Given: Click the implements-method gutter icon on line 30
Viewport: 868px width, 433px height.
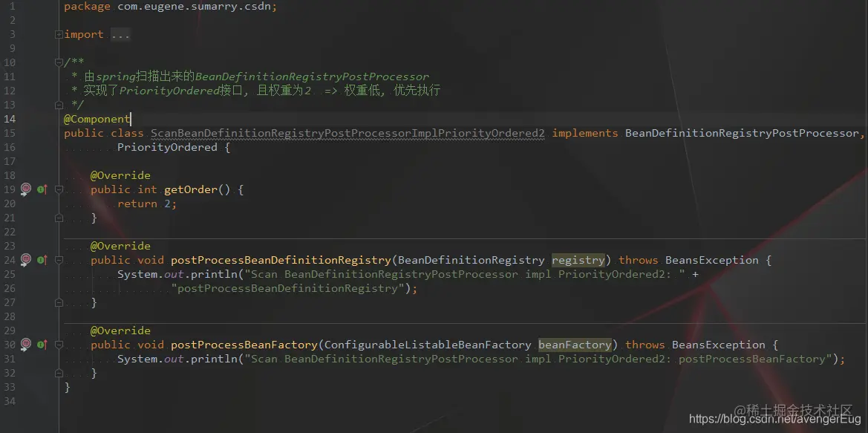Looking at the screenshot, I should pos(42,345).
